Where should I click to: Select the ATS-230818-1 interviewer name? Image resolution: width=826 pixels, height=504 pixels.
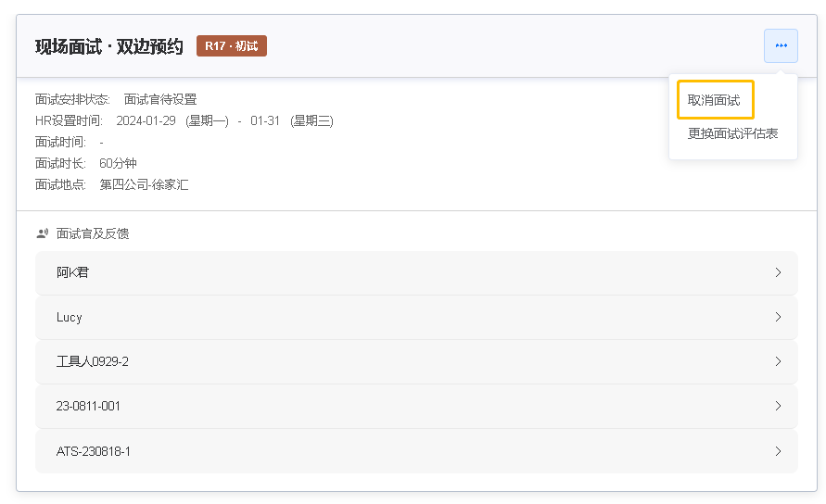tap(94, 451)
